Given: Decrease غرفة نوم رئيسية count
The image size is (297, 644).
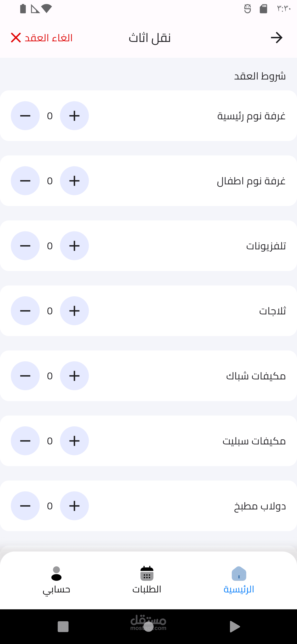Looking at the screenshot, I should [x=25, y=116].
